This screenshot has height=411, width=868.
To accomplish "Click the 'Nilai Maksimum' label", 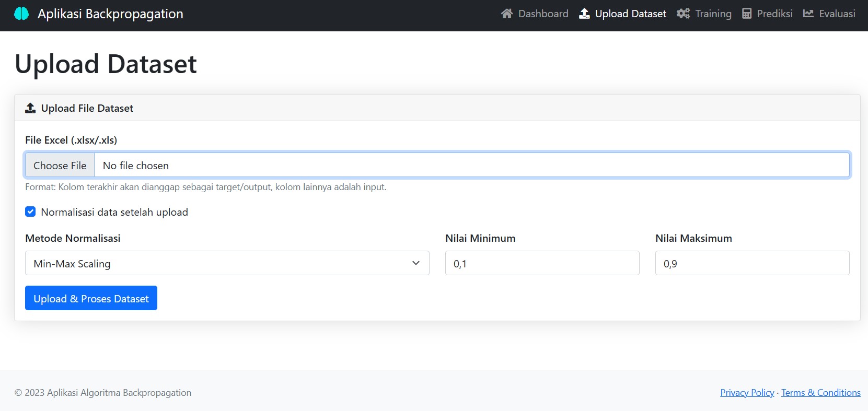I will click(x=693, y=238).
